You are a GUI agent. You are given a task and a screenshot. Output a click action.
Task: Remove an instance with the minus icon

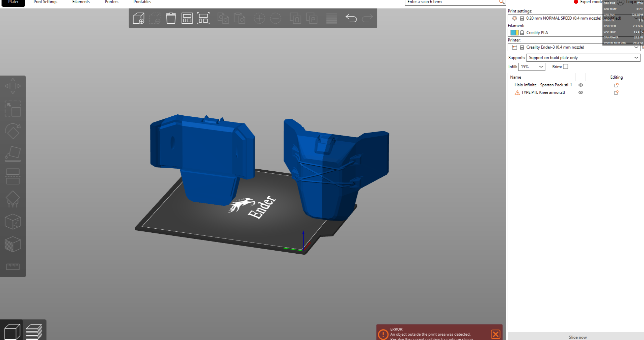pos(275,18)
